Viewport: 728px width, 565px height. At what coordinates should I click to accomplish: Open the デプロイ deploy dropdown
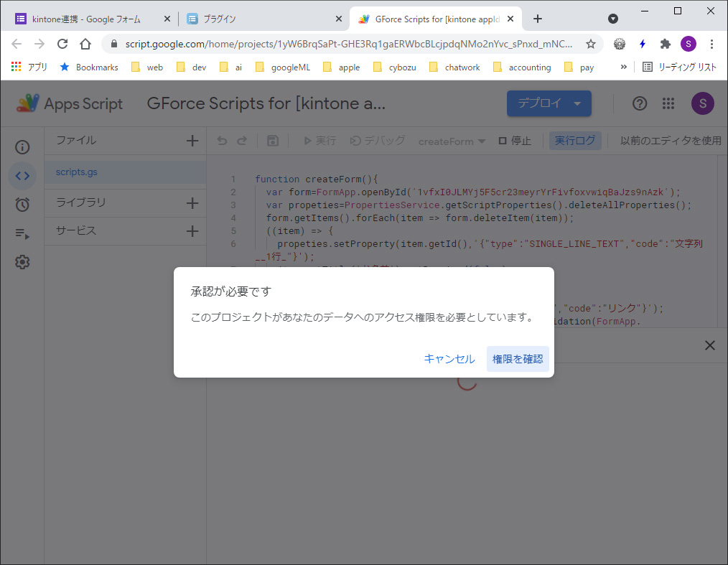coord(549,103)
